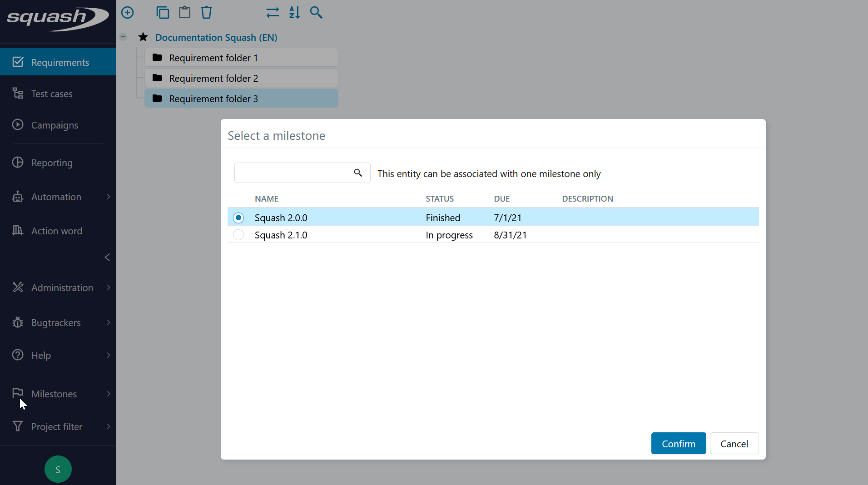Click the green user avatar S
Image resolution: width=868 pixels, height=485 pixels.
coord(58,469)
